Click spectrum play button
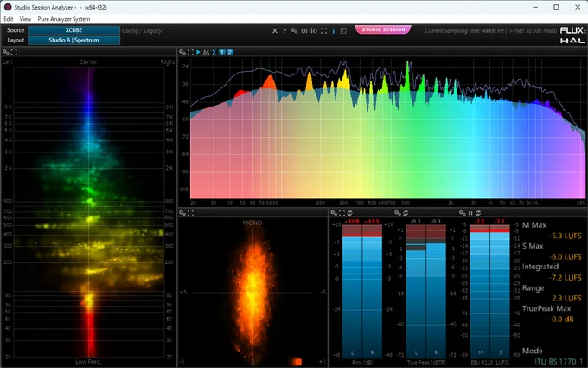The width and height of the screenshot is (588, 368). [198, 52]
